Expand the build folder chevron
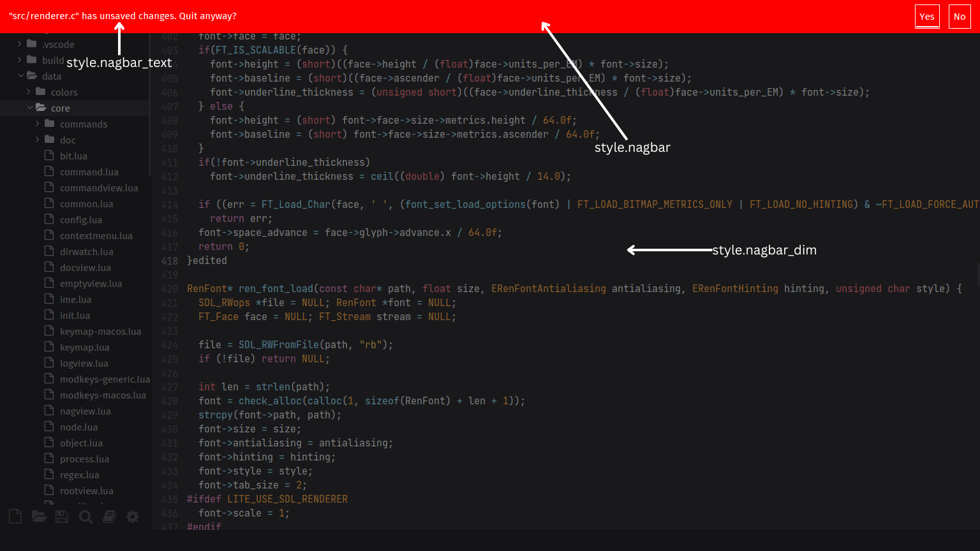The image size is (980, 551). [20, 60]
